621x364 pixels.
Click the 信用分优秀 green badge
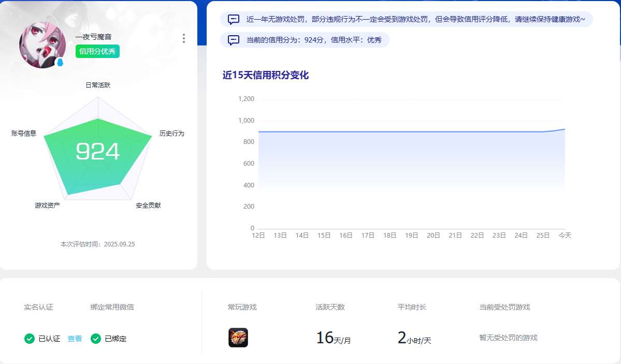click(97, 51)
